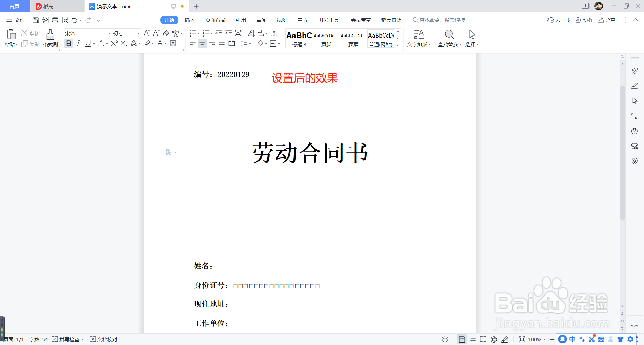Set paragraph alignment to right
Image resolution: width=644 pixels, height=345 pixels.
point(212,43)
